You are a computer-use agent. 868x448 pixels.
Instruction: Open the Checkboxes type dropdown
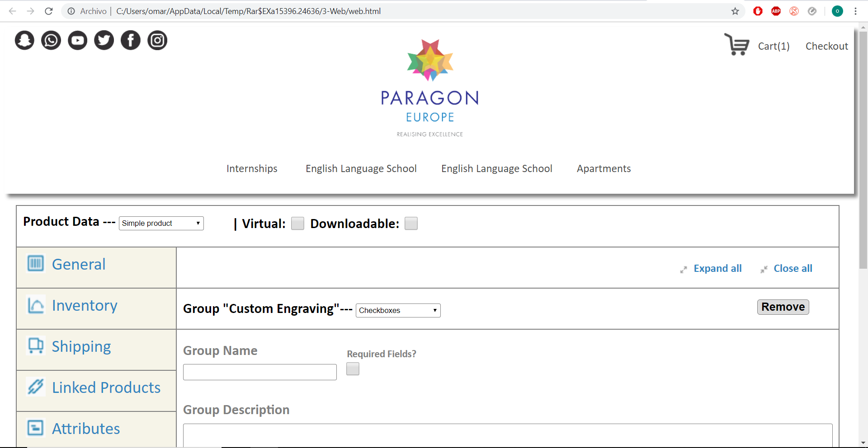398,310
